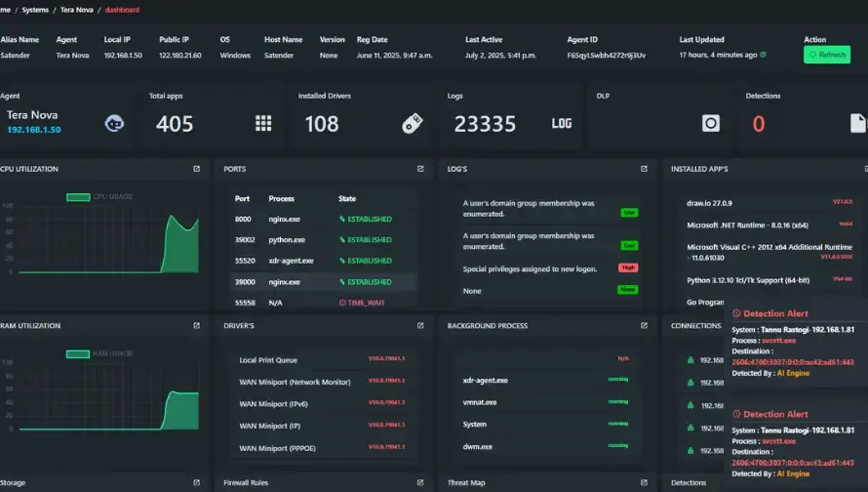Toggle the RAM Usage chart legend

[78, 353]
